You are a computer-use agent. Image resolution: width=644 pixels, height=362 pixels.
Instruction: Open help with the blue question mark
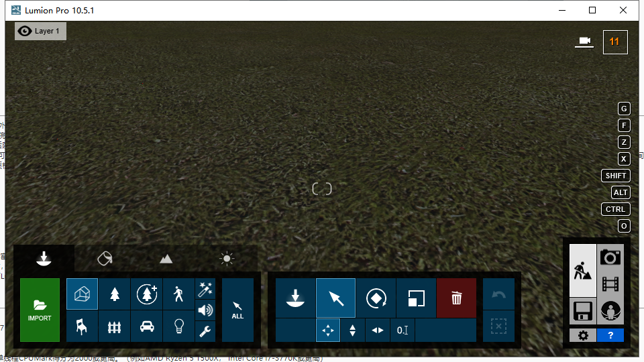pos(610,335)
